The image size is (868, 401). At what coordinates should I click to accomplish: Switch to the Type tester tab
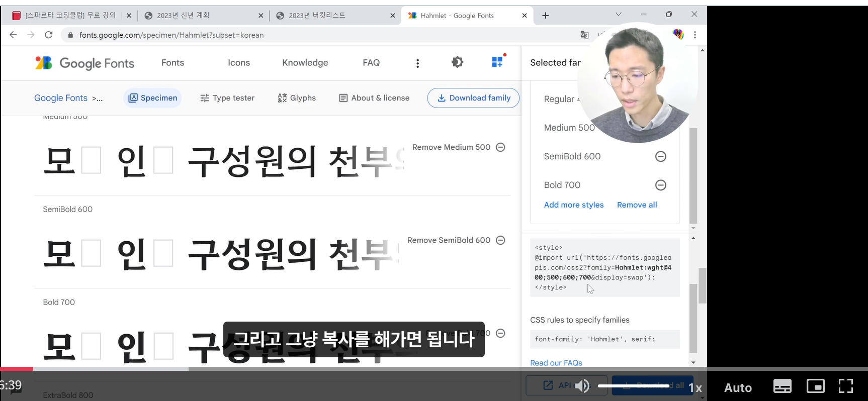point(227,98)
